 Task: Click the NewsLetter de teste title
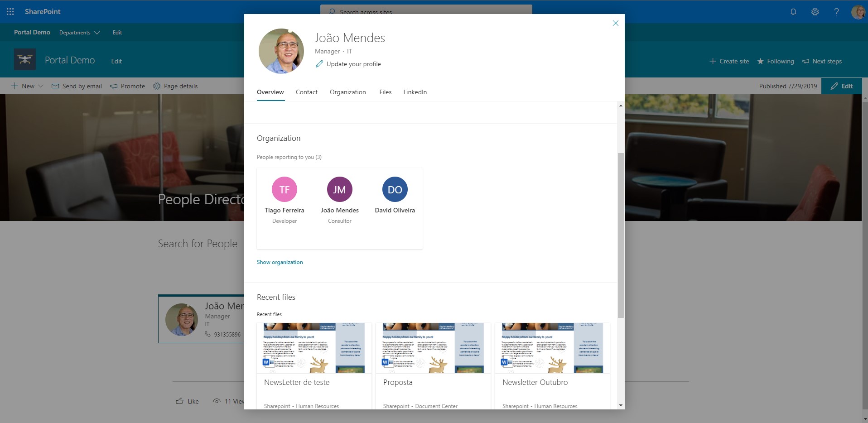297,382
